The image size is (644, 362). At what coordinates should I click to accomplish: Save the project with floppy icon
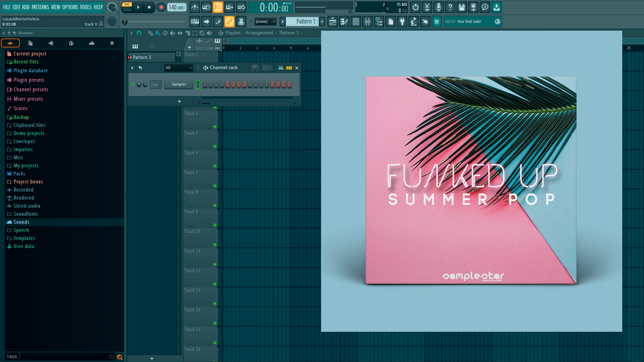coord(462,7)
